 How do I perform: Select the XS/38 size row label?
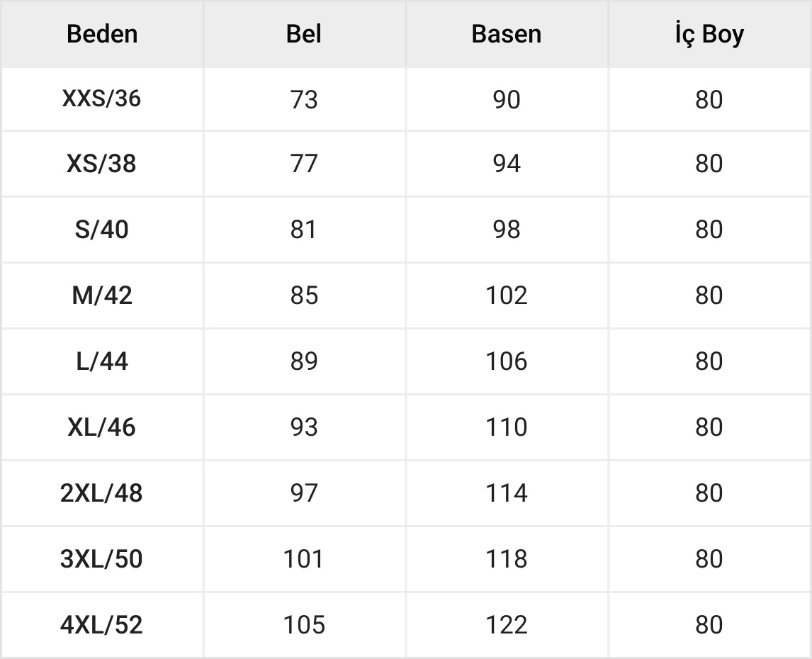point(102,164)
